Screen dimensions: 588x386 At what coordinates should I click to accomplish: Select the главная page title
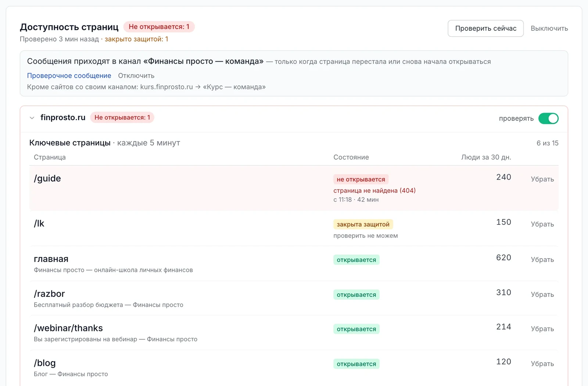click(x=51, y=259)
